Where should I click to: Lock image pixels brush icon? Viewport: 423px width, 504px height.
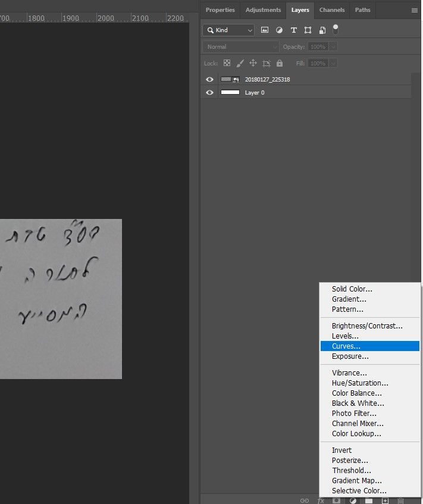coord(240,63)
